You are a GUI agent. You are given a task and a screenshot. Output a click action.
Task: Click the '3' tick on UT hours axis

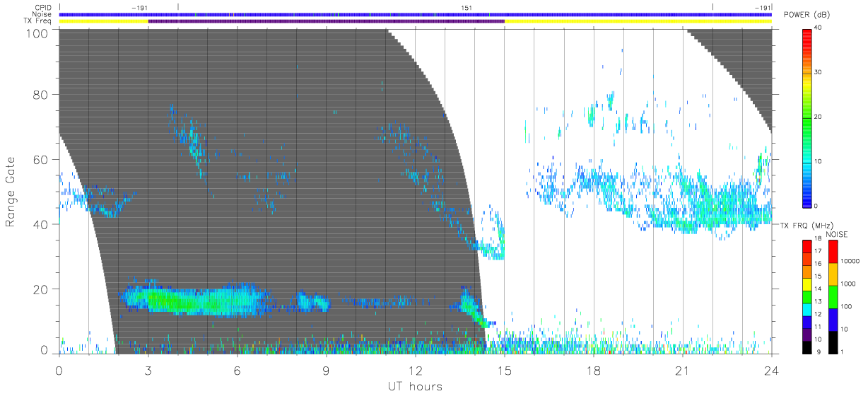pos(148,369)
